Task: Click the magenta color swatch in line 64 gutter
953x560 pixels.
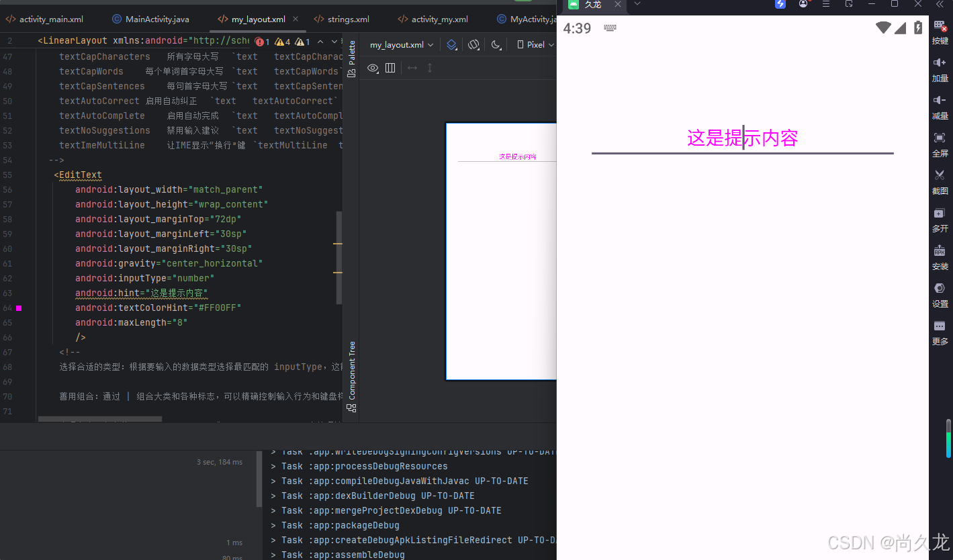Action: [x=19, y=308]
